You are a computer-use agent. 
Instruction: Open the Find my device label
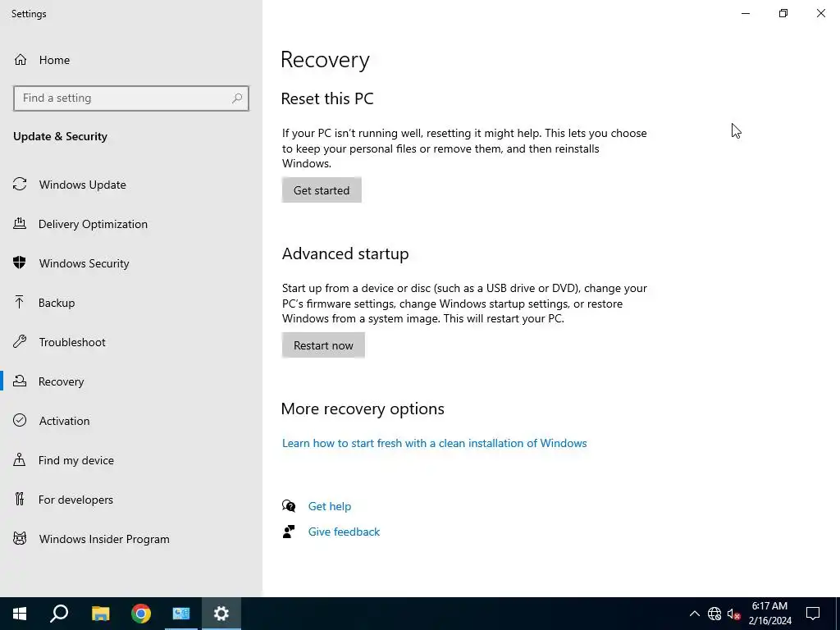pyautogui.click(x=76, y=460)
